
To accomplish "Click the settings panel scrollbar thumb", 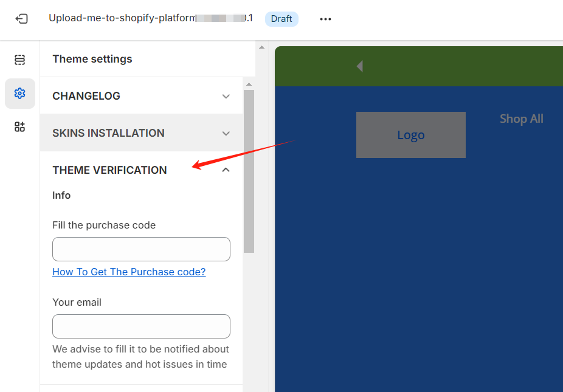I will click(249, 170).
